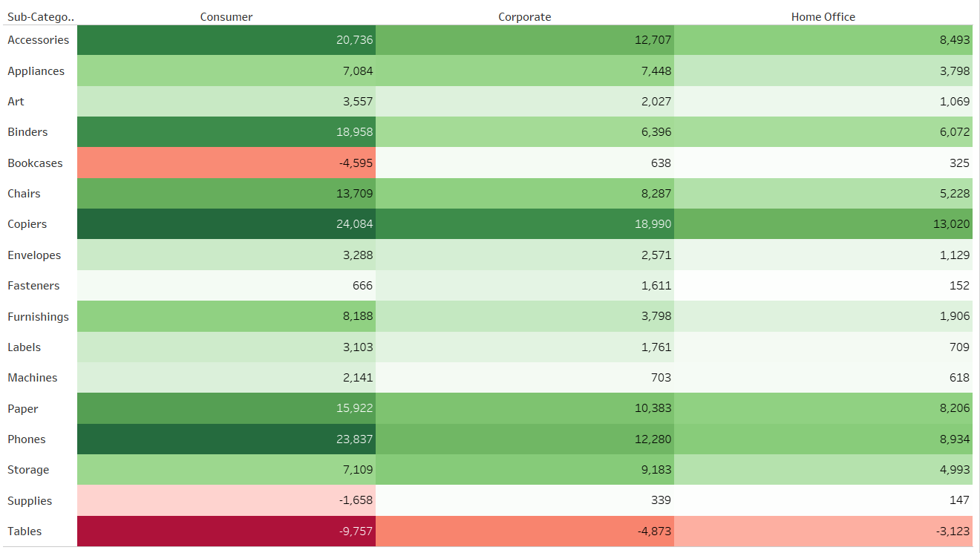Click the Storage Home Office cell 4,993

(823, 470)
